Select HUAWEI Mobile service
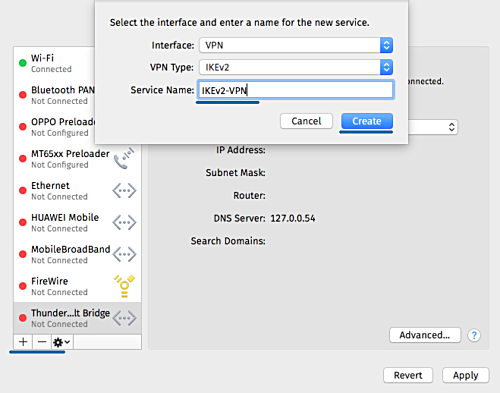The height and width of the screenshot is (393, 500). point(77,222)
